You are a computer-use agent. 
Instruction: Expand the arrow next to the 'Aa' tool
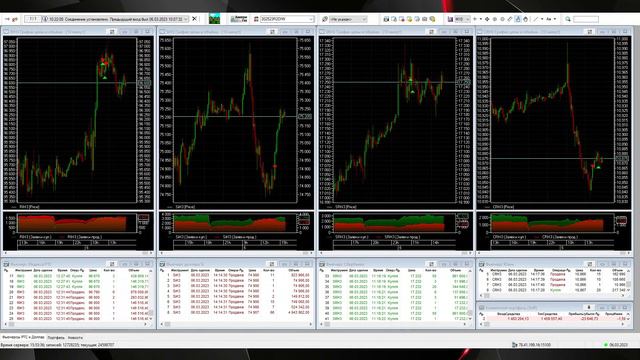(555, 19)
